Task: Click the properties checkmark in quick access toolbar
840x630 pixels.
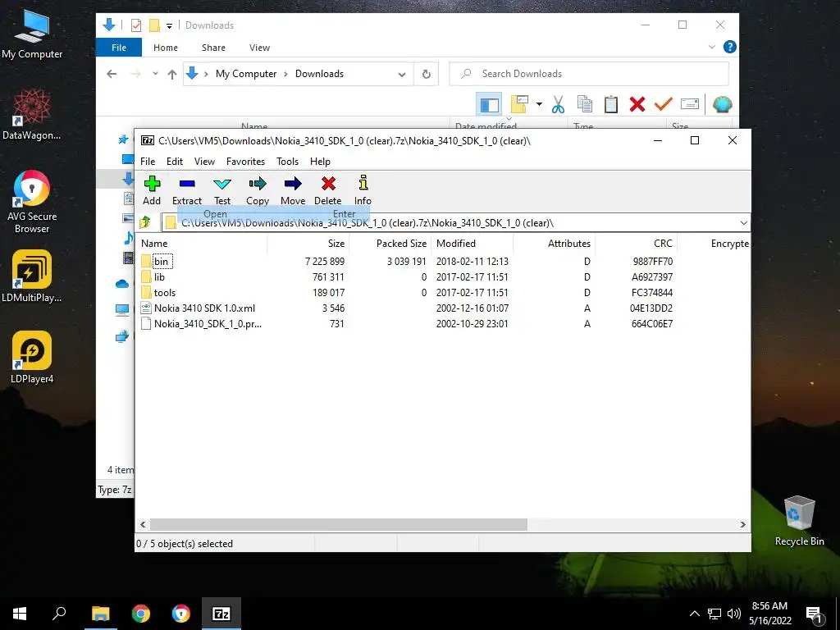Action: (x=136, y=25)
